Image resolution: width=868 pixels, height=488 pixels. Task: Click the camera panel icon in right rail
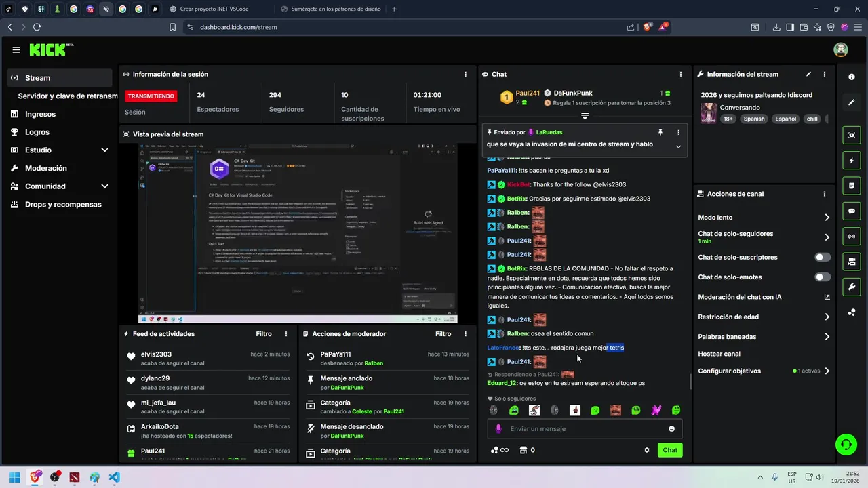point(852,262)
